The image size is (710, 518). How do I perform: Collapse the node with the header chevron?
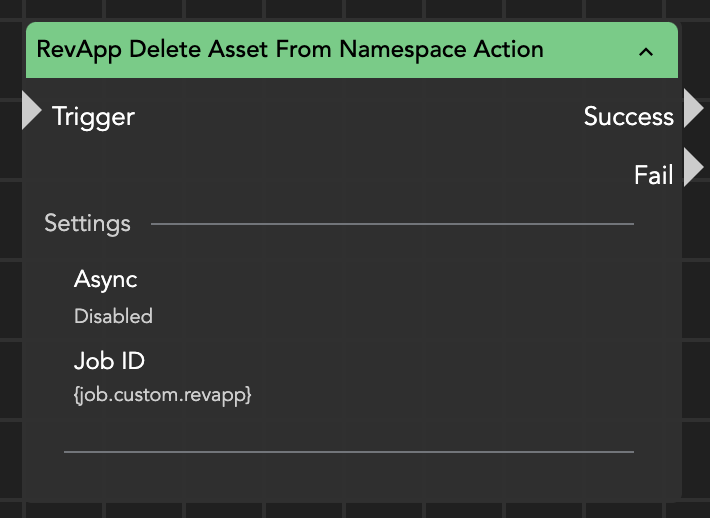646,51
